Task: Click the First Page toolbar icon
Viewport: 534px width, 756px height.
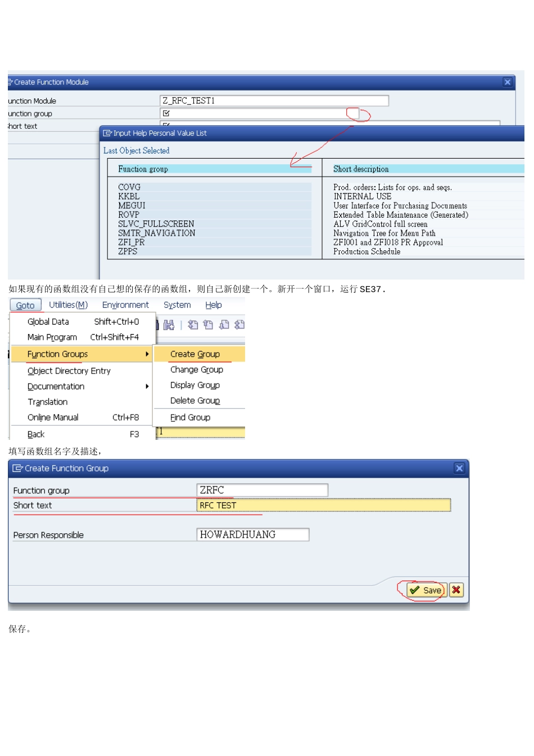Action: [193, 325]
